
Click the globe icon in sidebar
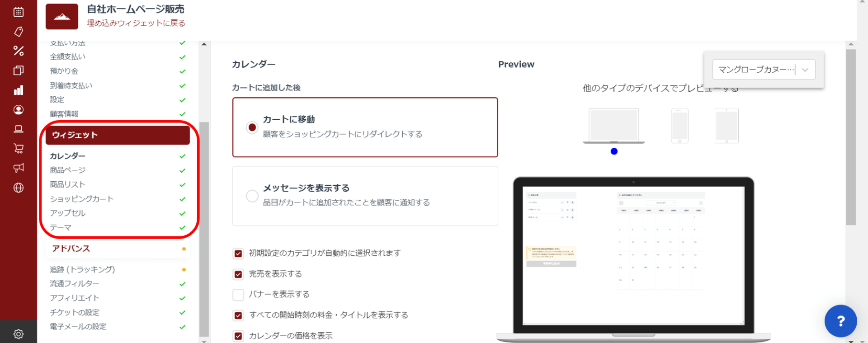pyautogui.click(x=19, y=188)
